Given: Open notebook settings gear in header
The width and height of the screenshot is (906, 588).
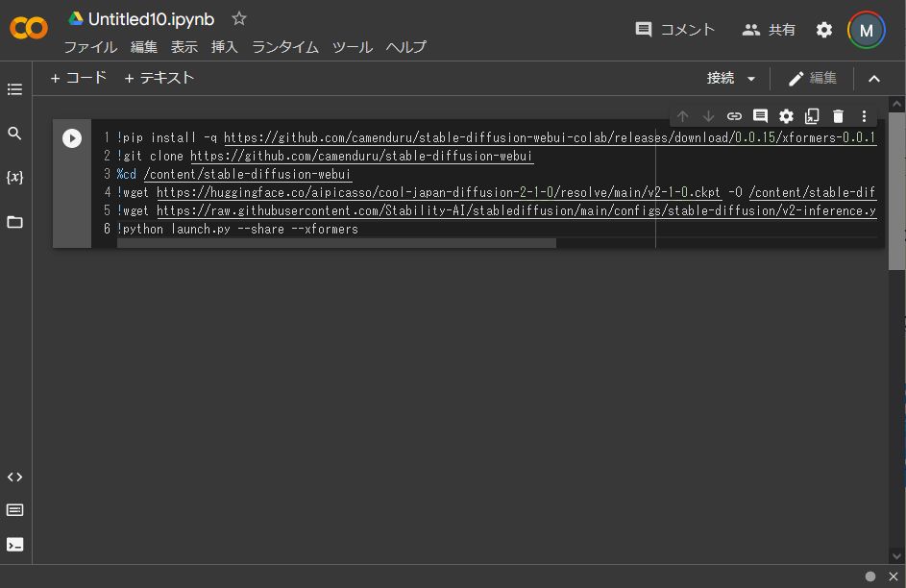Looking at the screenshot, I should 824,30.
